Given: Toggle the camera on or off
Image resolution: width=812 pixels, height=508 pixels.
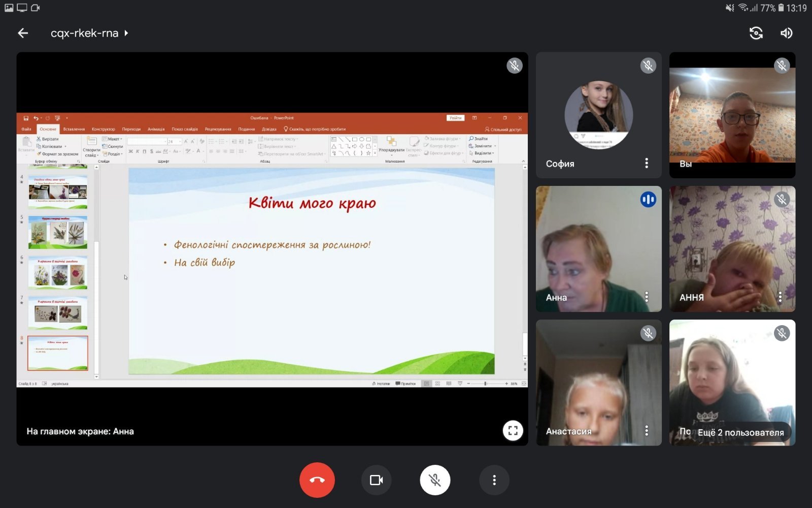Looking at the screenshot, I should [x=376, y=480].
